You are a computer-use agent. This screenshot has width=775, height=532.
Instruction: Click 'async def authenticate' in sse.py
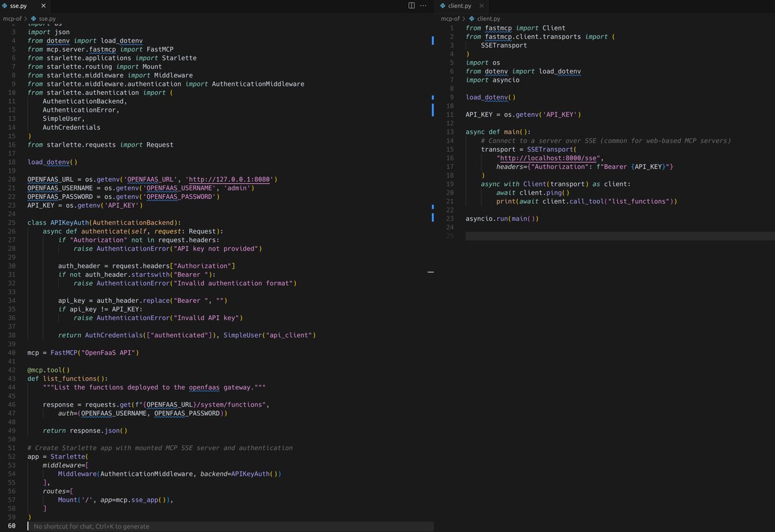pos(133,231)
